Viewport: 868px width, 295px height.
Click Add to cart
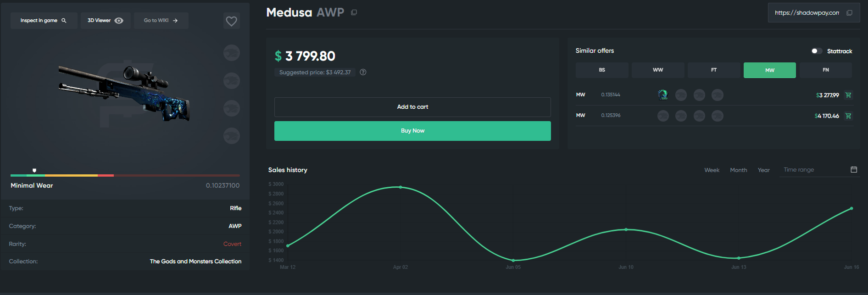(412, 106)
